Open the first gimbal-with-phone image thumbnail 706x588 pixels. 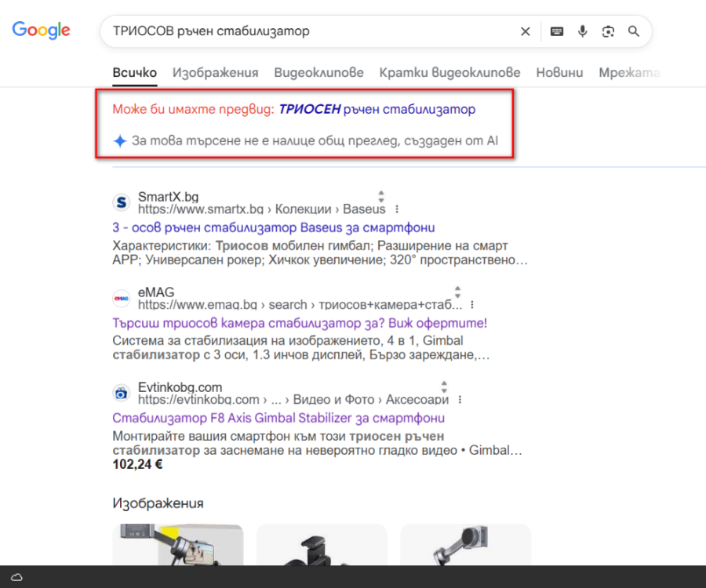[178, 544]
